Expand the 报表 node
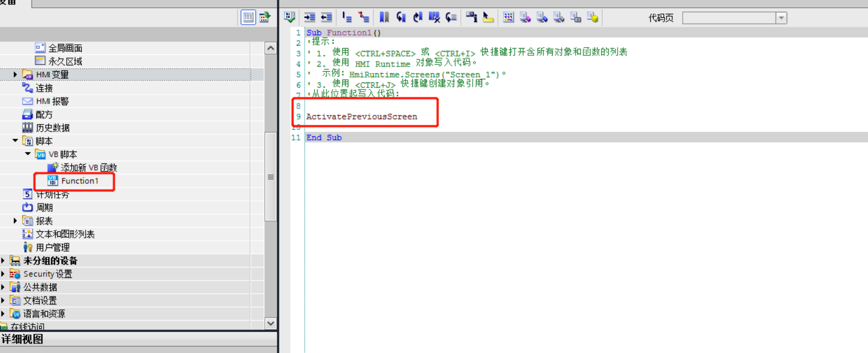 pos(16,221)
